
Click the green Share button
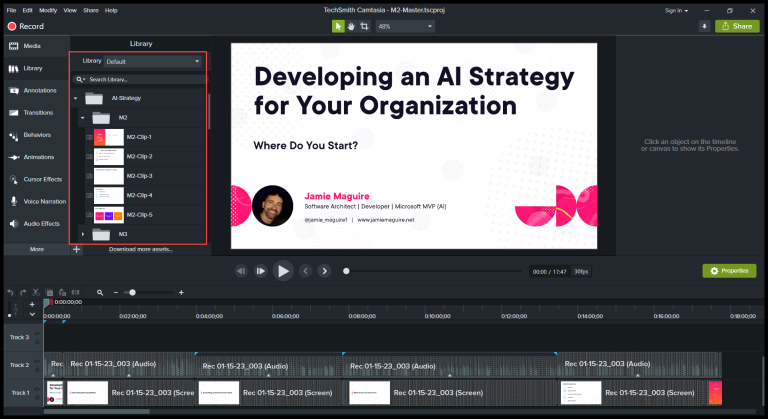(737, 26)
